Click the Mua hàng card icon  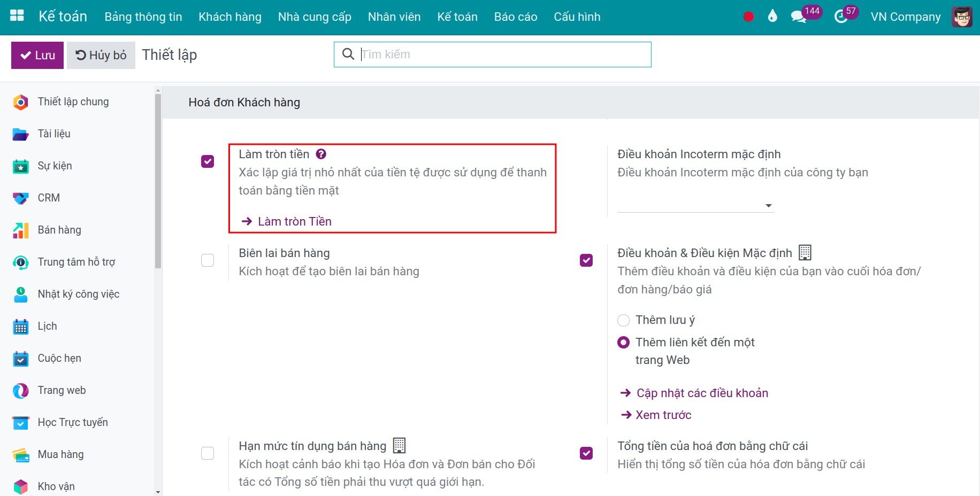[20, 455]
